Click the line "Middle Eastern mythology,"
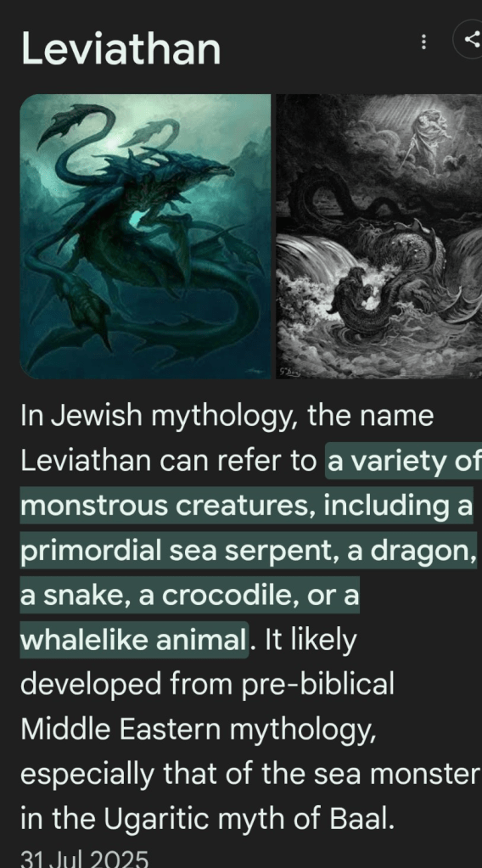Image resolution: width=482 pixels, height=868 pixels. click(x=199, y=730)
